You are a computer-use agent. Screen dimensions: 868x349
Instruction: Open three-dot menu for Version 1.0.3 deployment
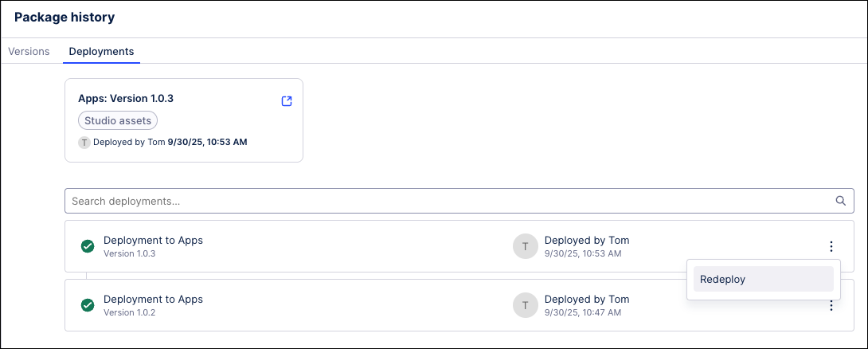[x=831, y=246]
